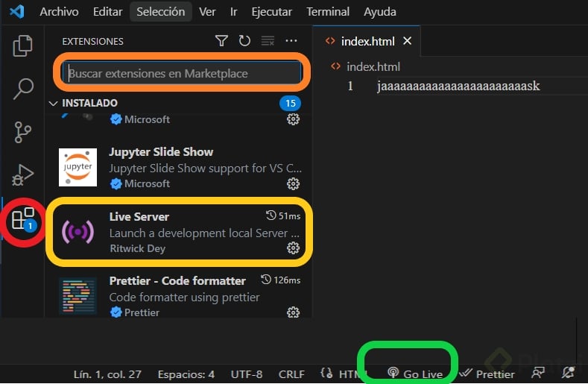Open Run and Debug view icon
The width and height of the screenshot is (588, 384).
click(23, 175)
